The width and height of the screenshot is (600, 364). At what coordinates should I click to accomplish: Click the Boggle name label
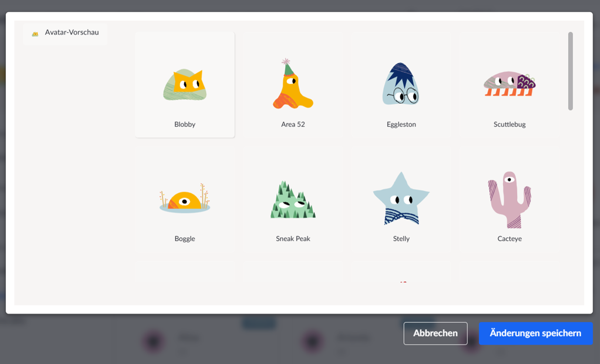[185, 239]
